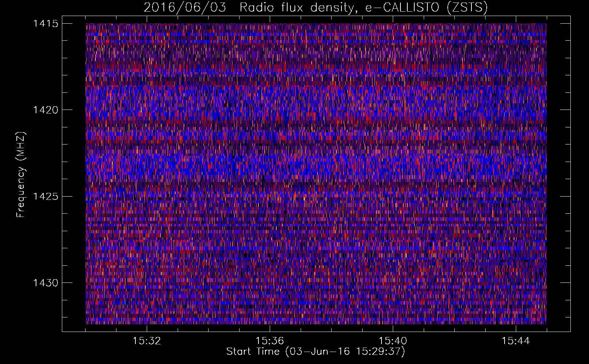The width and height of the screenshot is (589, 364).
Task: Click the 1430 frequency tick label
Action: (46, 283)
